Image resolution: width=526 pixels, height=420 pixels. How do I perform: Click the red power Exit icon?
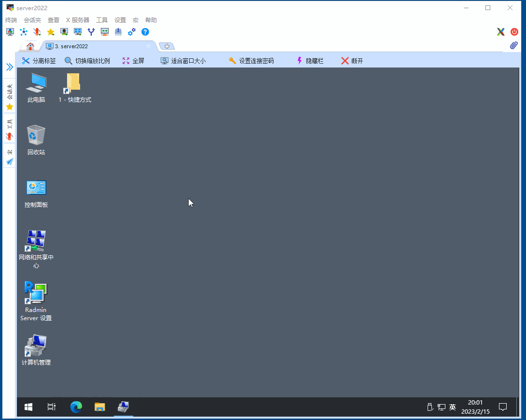tap(514, 32)
